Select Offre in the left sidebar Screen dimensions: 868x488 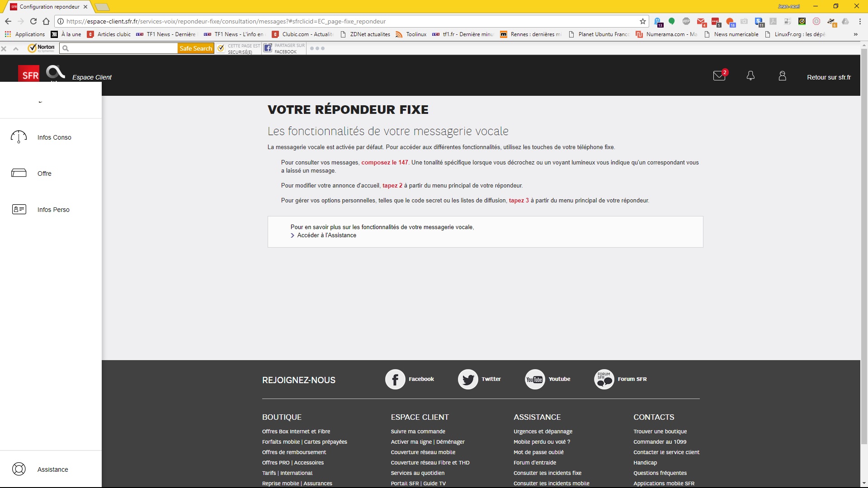[44, 174]
